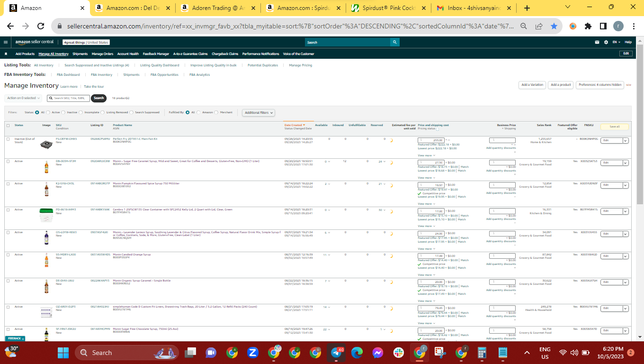
Task: Open the Listing Quality Dashboard link
Action: tap(160, 65)
